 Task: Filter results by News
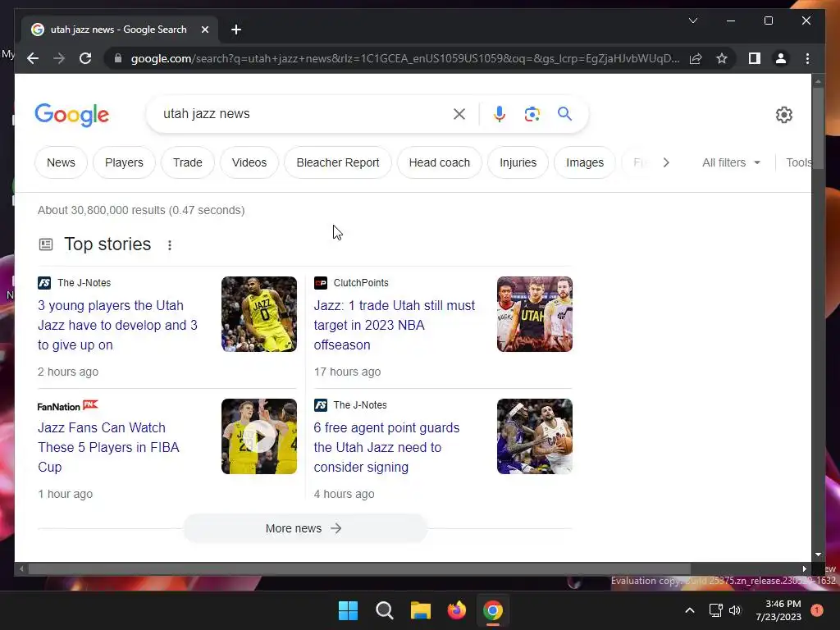click(61, 162)
